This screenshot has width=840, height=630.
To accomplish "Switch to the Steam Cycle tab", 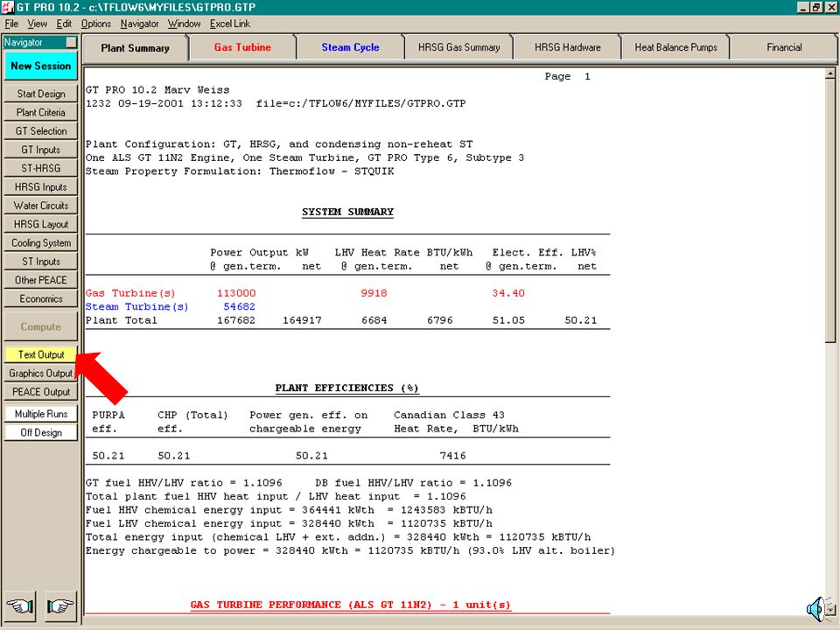I will (x=350, y=47).
